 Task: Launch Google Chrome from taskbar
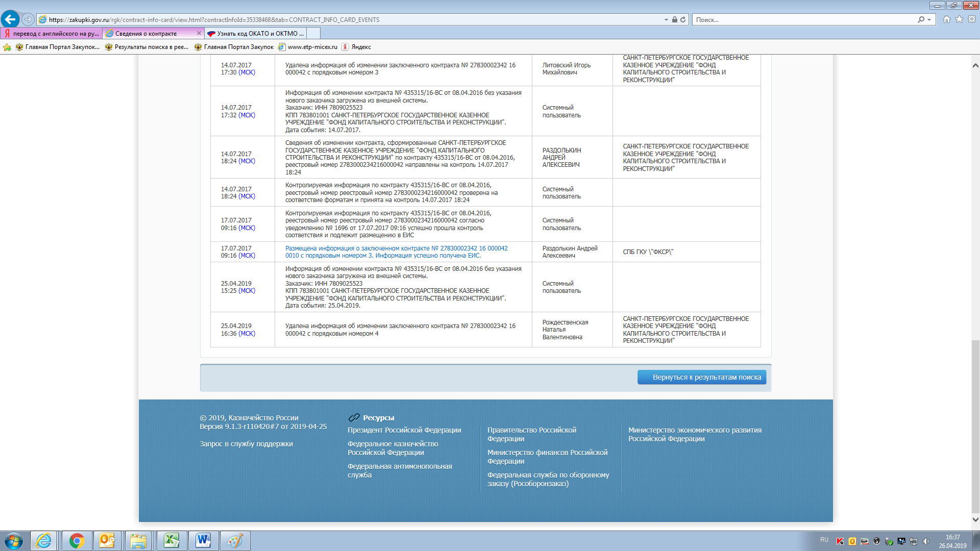coord(77,541)
